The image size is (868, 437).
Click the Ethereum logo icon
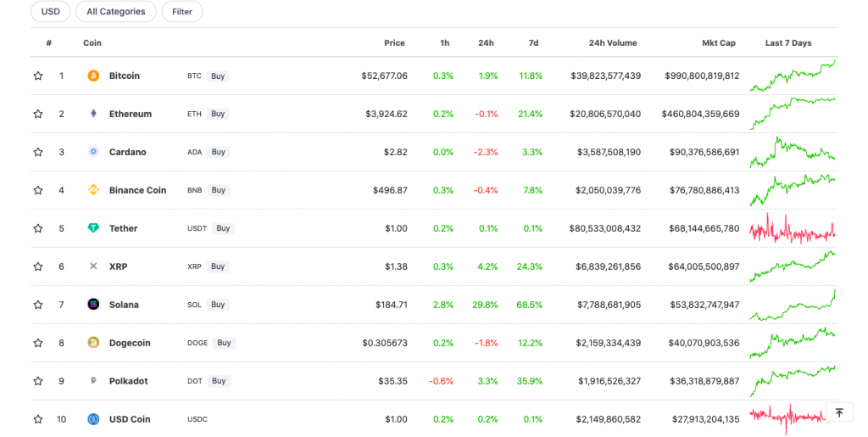pyautogui.click(x=93, y=114)
